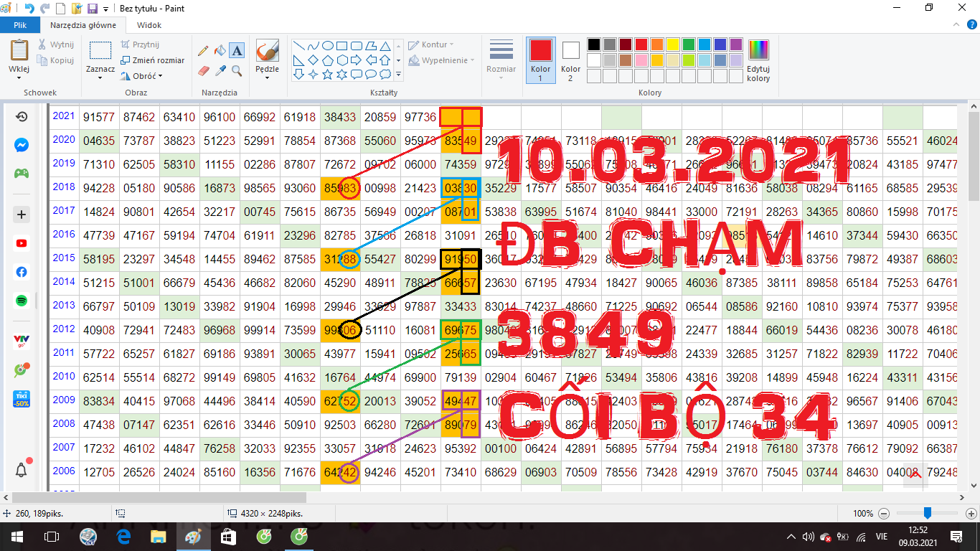Choose the Fill with color bucket tool
This screenshot has height=551, width=980.
click(220, 51)
